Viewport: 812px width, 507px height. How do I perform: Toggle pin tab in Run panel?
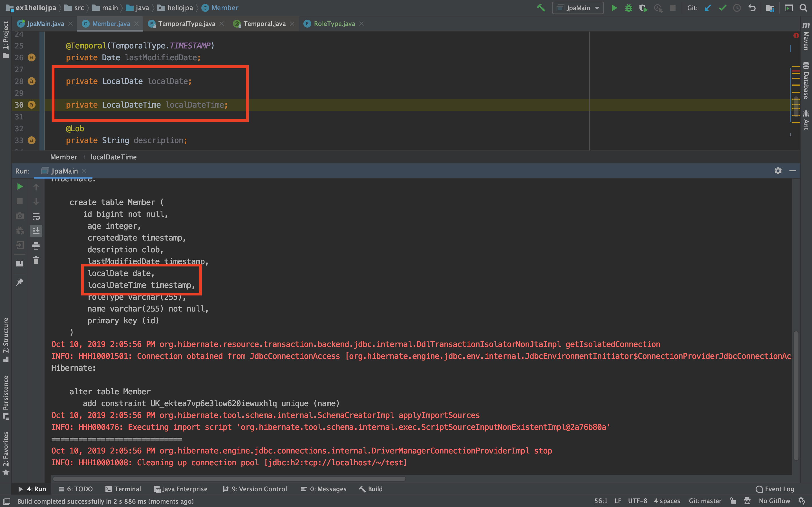coord(20,282)
